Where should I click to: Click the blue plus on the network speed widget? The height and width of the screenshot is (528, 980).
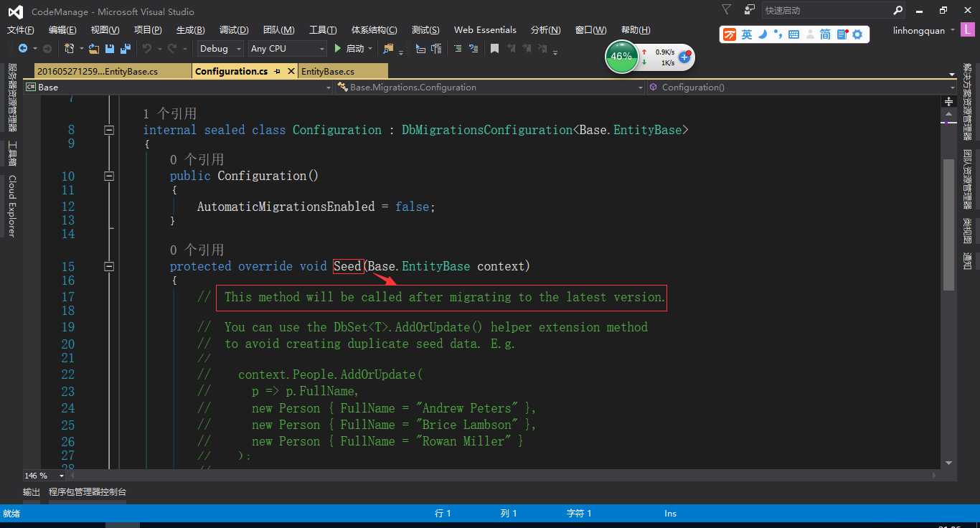[684, 57]
